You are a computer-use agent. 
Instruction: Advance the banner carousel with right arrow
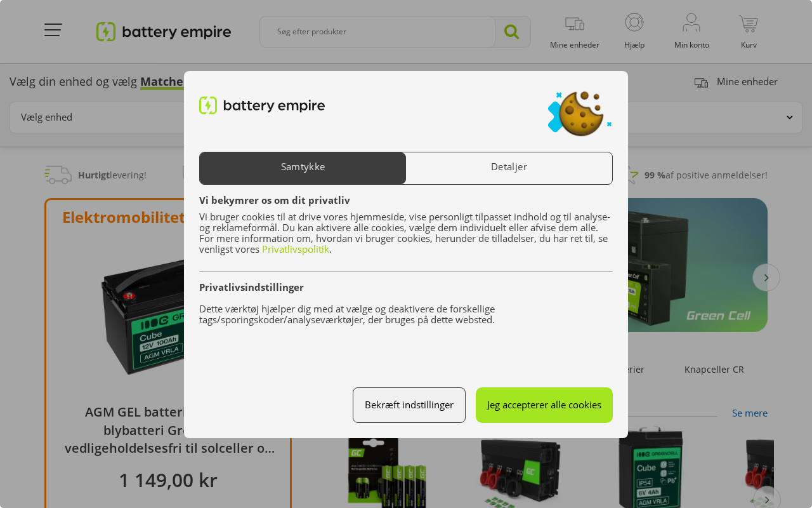coord(766,277)
